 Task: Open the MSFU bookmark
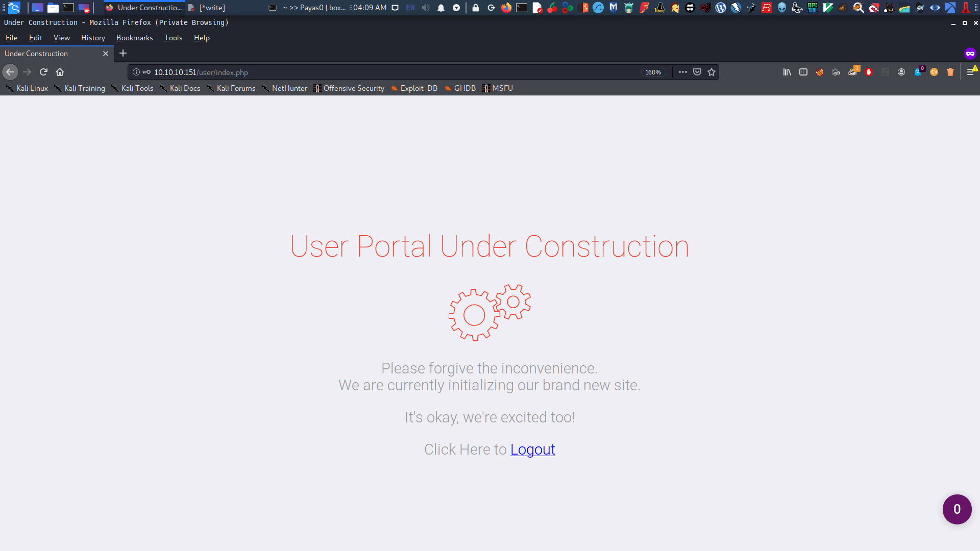pos(498,88)
